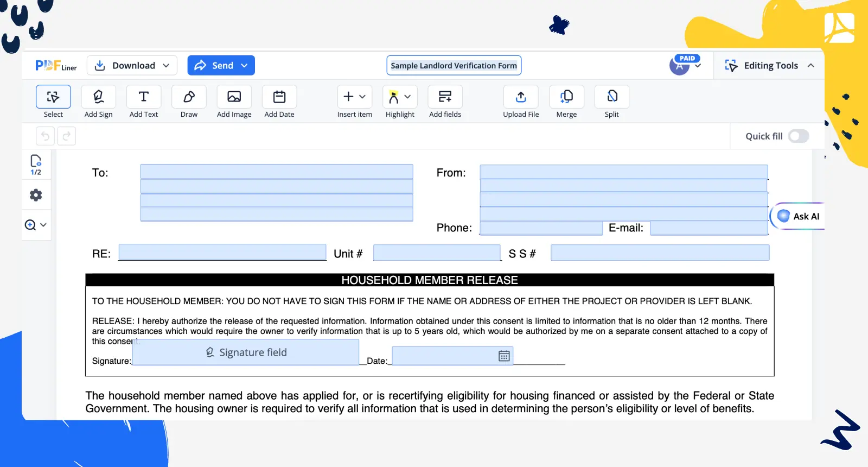Click the Ask AI button
868x467 pixels.
[798, 216]
